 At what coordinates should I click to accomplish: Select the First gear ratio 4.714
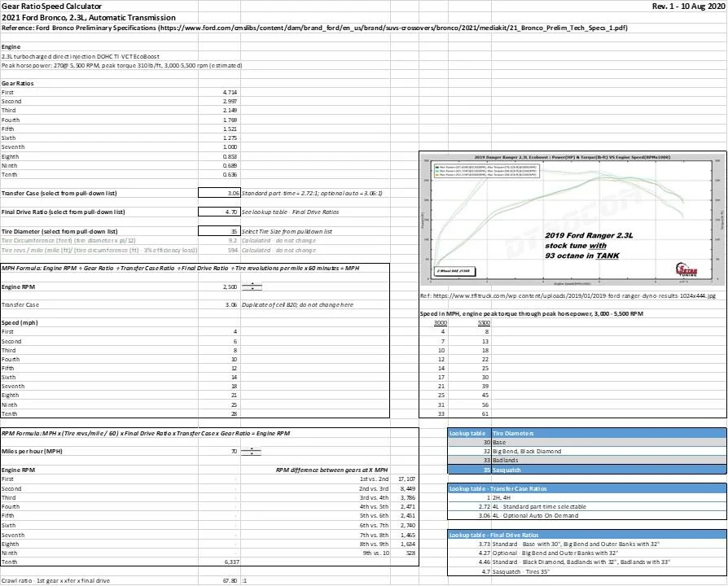point(219,92)
